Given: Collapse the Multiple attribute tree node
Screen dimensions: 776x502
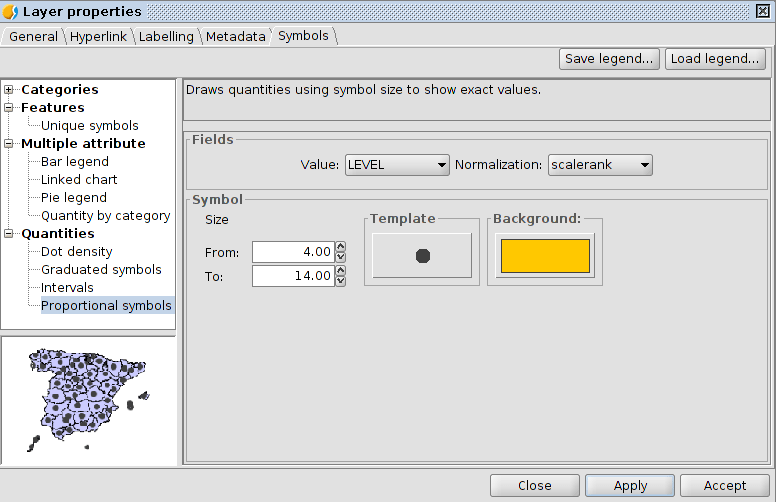Looking at the screenshot, I should pos(9,144).
